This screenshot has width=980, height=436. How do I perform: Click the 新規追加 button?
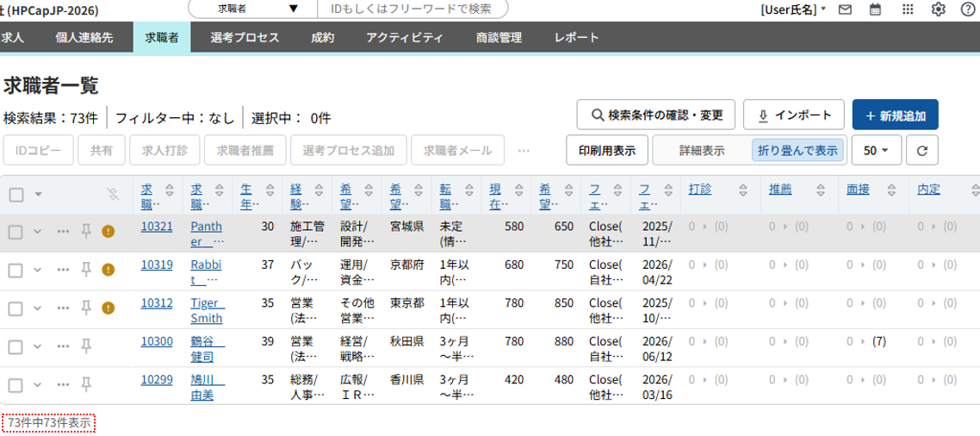tap(895, 115)
